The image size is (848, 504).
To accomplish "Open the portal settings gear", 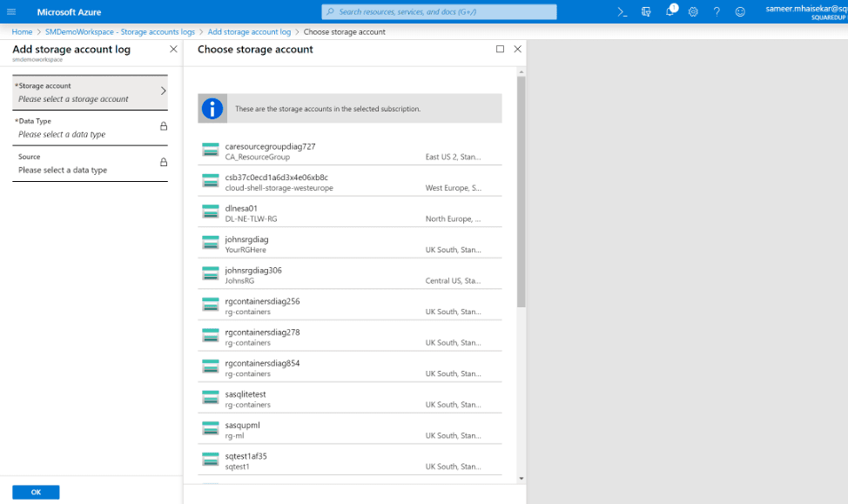I will 692,11.
